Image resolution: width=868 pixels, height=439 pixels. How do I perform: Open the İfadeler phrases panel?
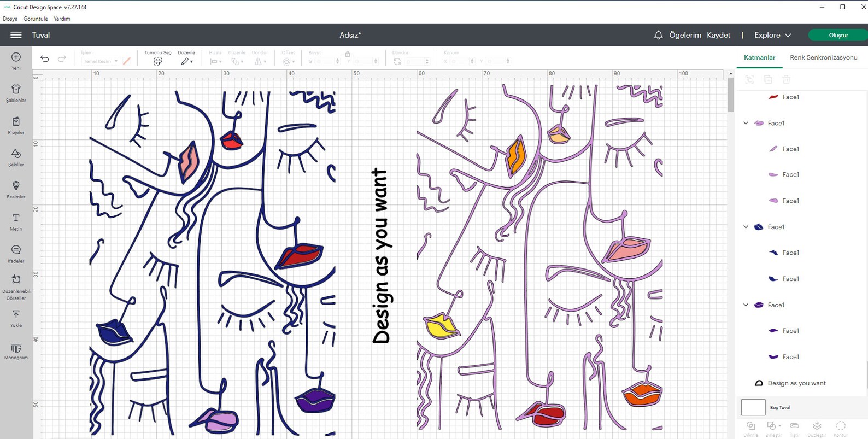tap(16, 254)
